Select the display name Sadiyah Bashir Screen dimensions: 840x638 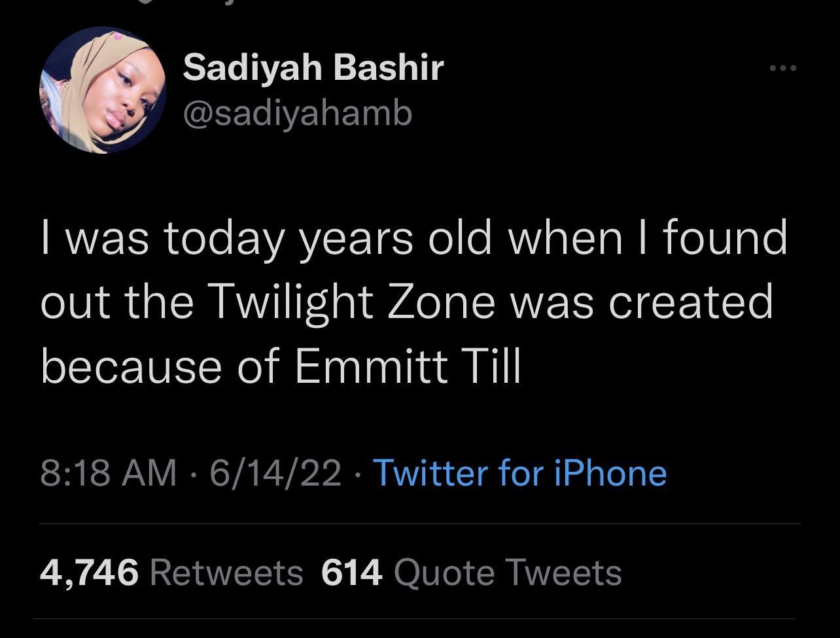tap(314, 65)
